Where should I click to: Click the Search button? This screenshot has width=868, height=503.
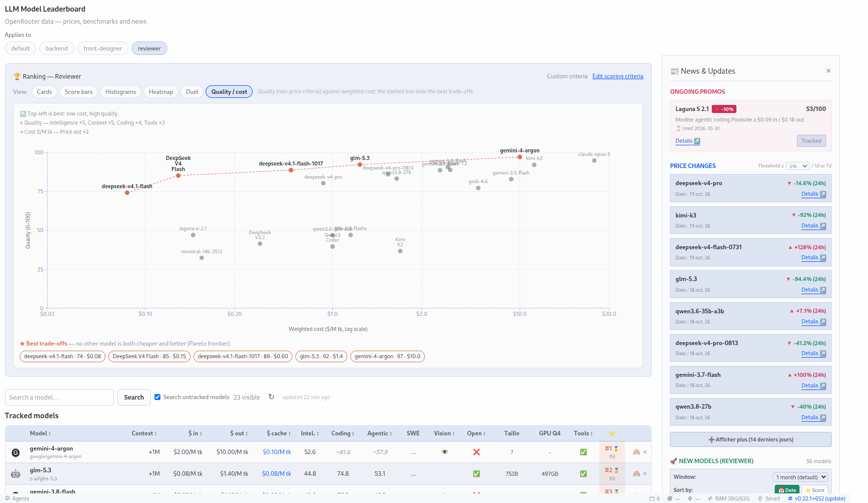[x=134, y=397]
